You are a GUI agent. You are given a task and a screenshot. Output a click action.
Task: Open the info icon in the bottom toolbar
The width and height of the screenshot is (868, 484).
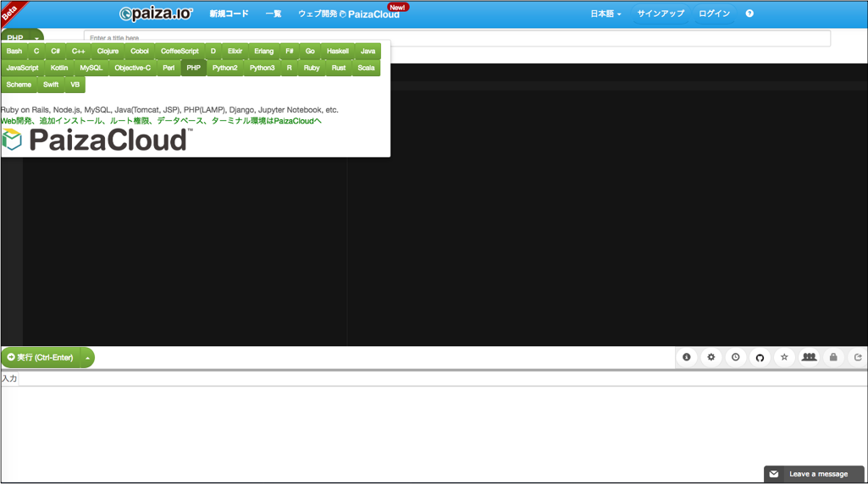coord(687,357)
